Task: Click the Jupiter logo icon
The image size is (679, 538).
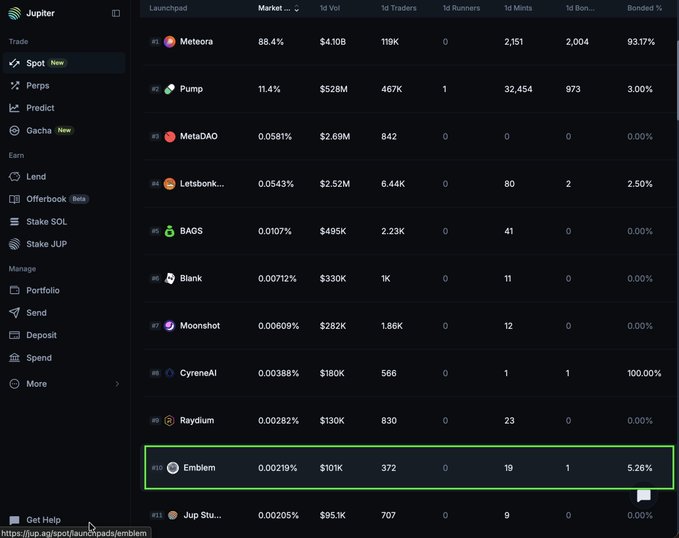Action: [14, 13]
